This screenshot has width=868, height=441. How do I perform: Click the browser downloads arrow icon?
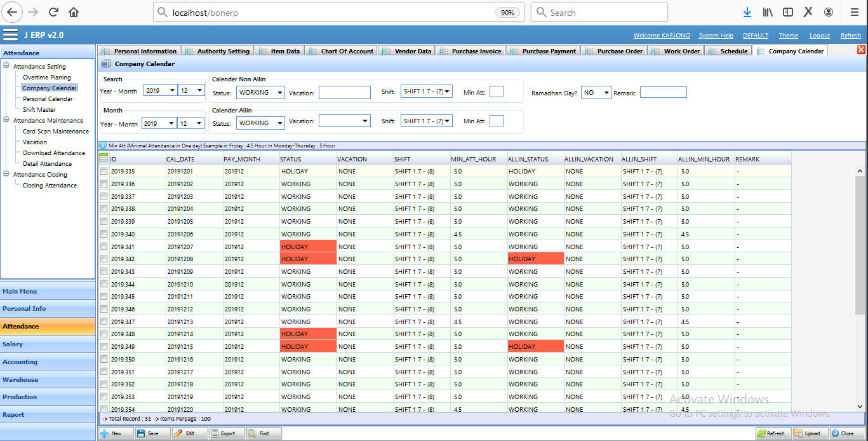click(x=747, y=12)
